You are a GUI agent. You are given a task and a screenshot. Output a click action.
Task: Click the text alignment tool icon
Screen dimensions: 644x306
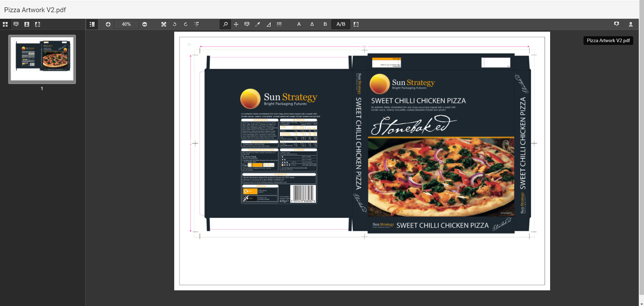pyautogui.click(x=196, y=24)
